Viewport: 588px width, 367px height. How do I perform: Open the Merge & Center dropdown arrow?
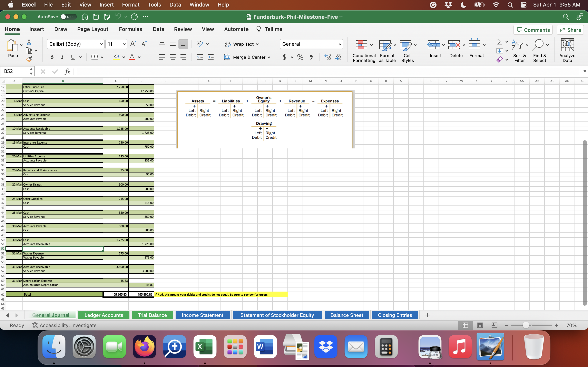point(269,57)
